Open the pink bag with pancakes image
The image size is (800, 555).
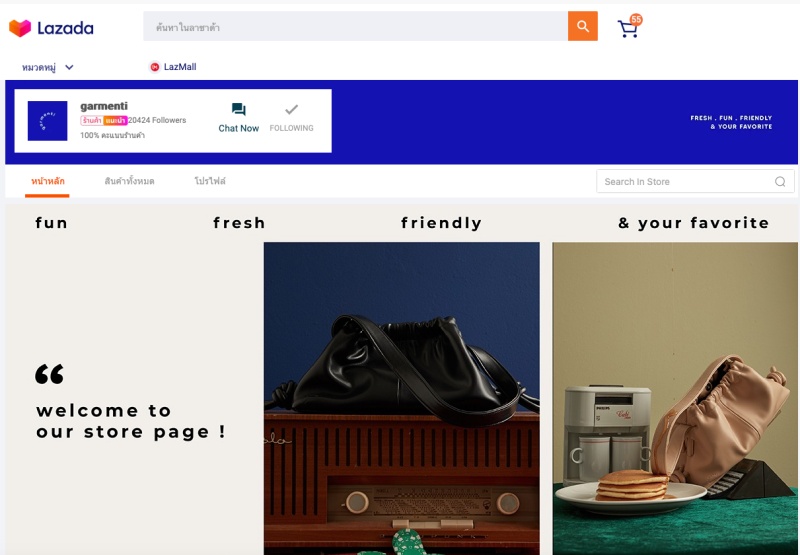675,398
